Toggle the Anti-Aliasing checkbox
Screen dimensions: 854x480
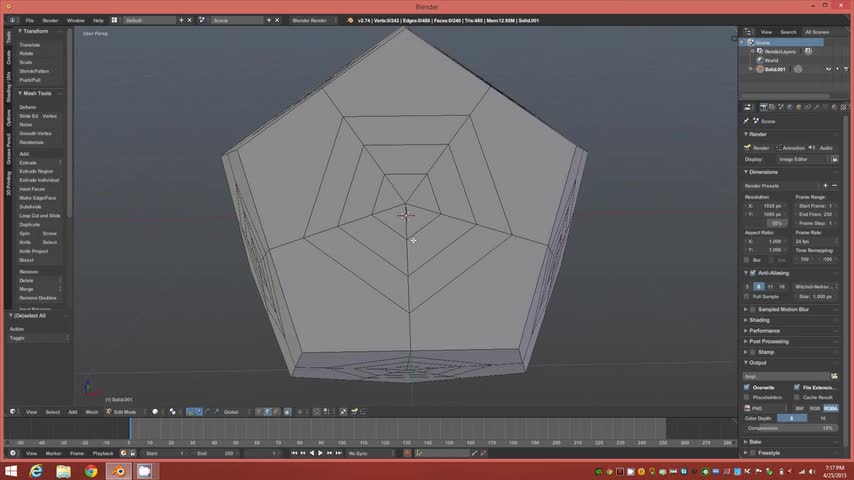pyautogui.click(x=753, y=273)
